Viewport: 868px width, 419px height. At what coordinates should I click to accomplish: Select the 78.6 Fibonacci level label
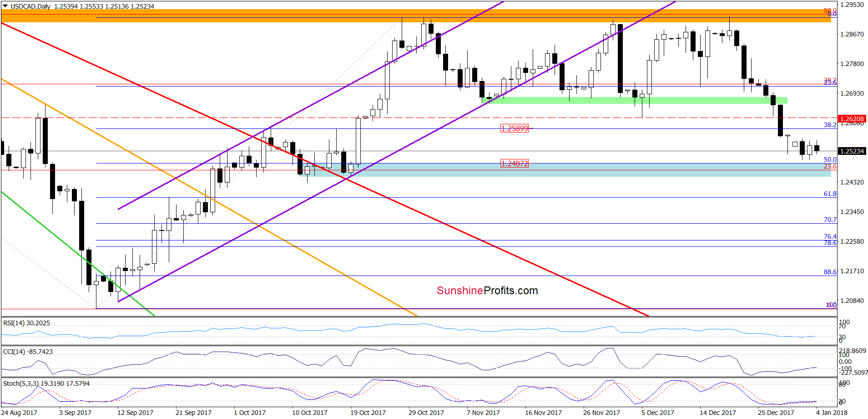point(830,243)
